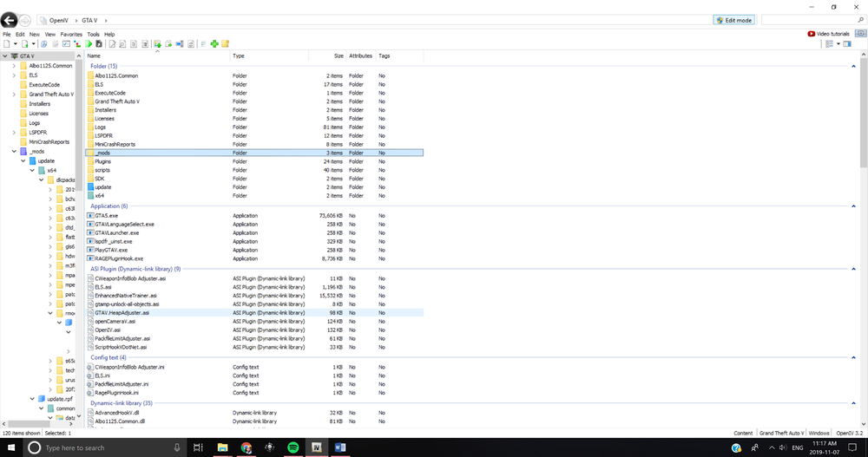Select the Plugins folder row
Viewport: 868px width, 457px height.
click(254, 161)
